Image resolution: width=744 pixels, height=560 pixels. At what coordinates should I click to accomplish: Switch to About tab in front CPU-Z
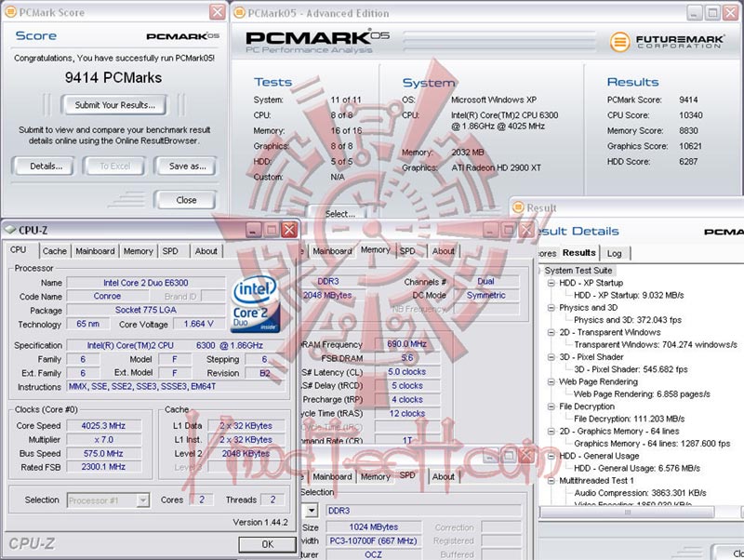(206, 251)
